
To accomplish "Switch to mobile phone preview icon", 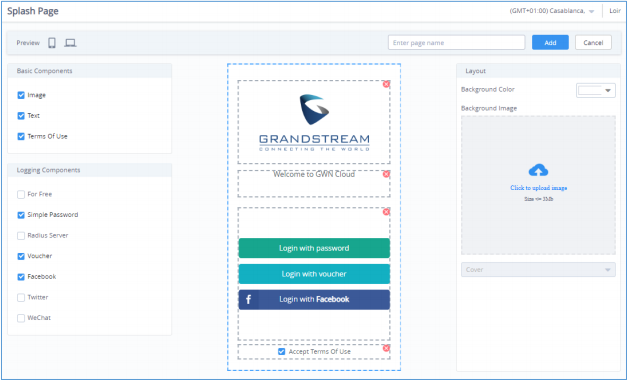I will [52, 43].
